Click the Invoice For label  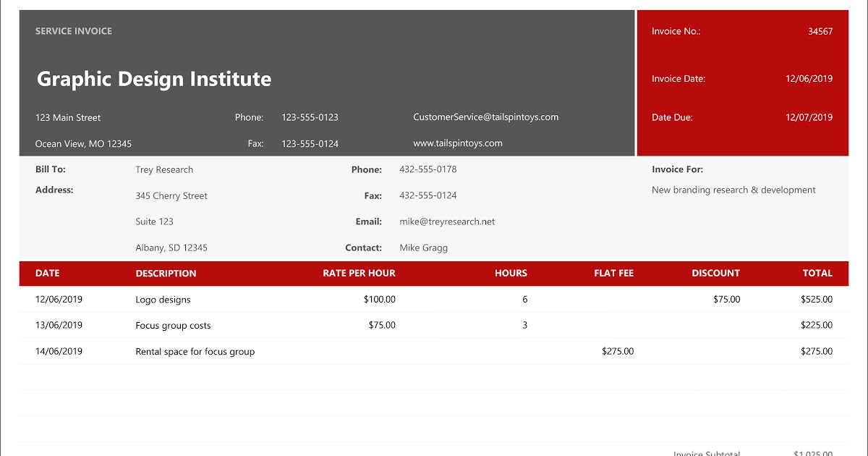pos(677,169)
